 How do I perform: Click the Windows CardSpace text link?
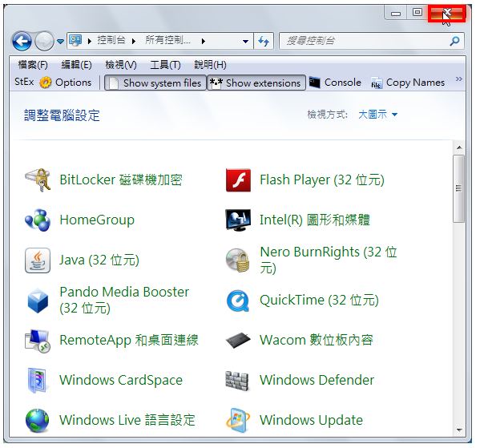(121, 381)
